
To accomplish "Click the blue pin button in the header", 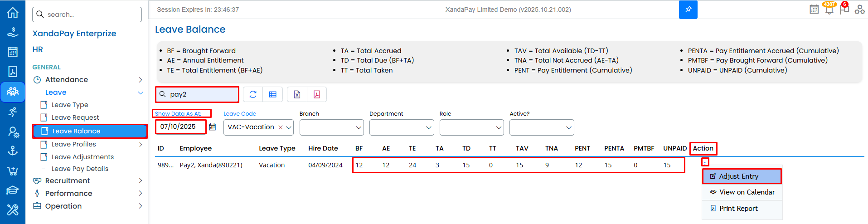I will point(688,10).
